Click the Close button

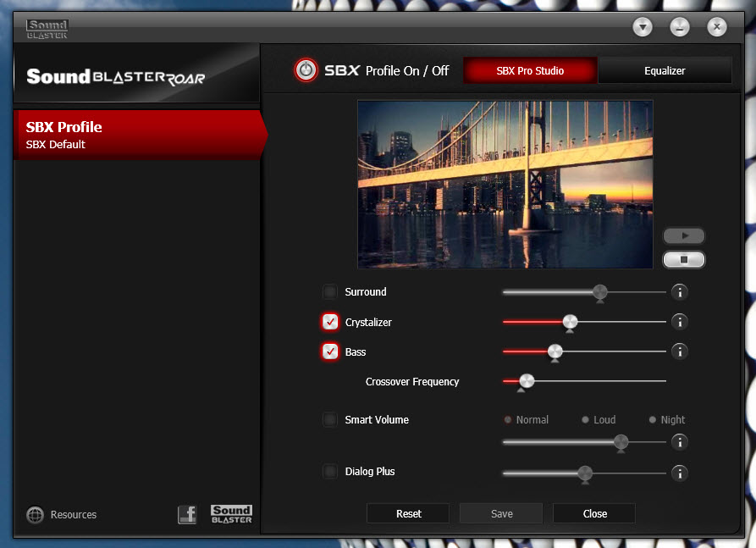594,514
